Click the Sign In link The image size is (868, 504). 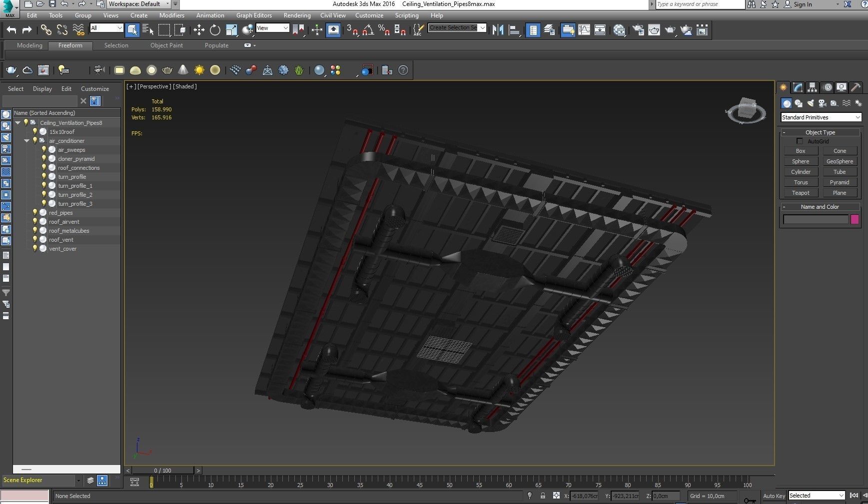point(803,4)
